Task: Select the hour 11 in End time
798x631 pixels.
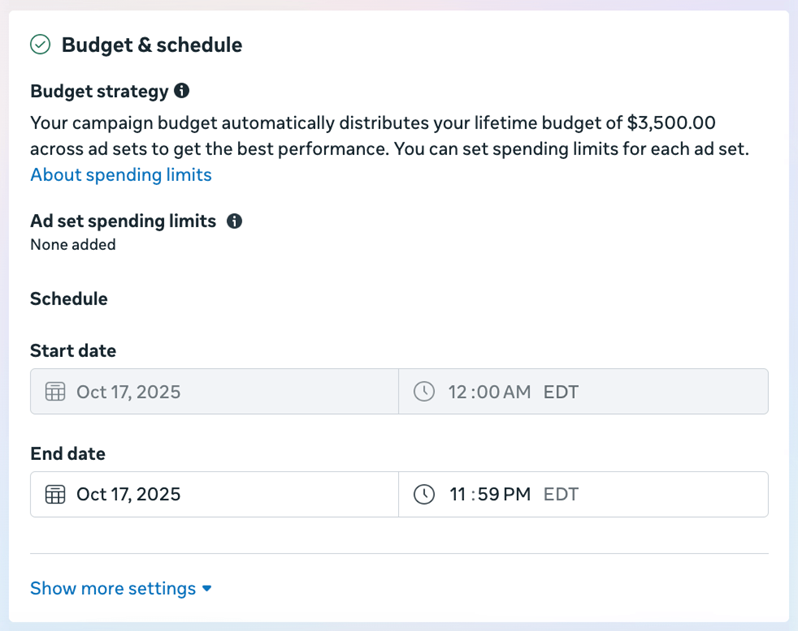Action: 457,494
